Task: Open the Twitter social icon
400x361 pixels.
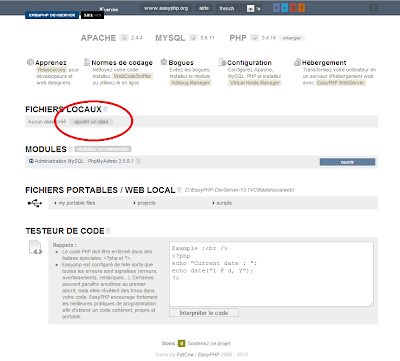Action: tap(285, 8)
